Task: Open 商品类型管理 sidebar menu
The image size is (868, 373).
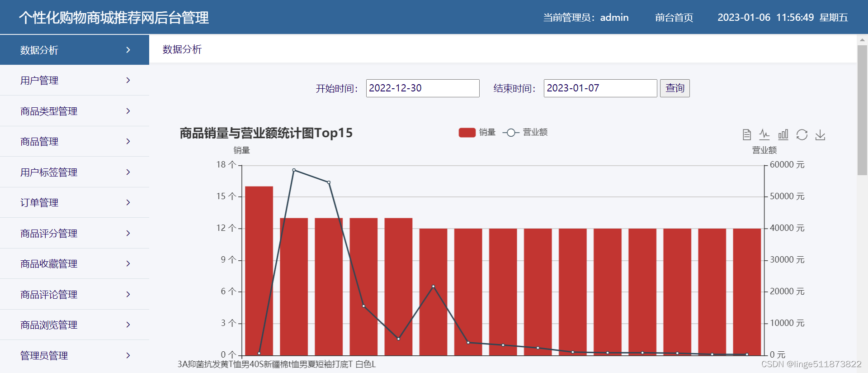Action: point(75,111)
